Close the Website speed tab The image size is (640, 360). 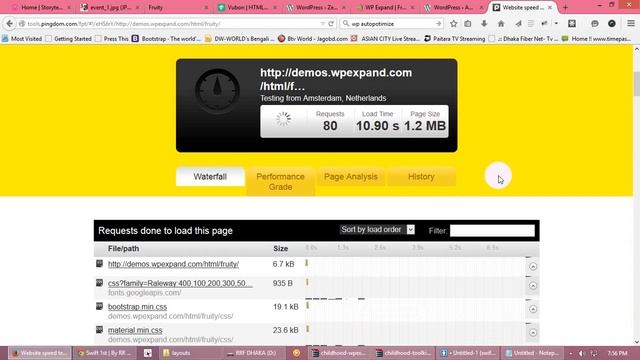click(x=550, y=7)
